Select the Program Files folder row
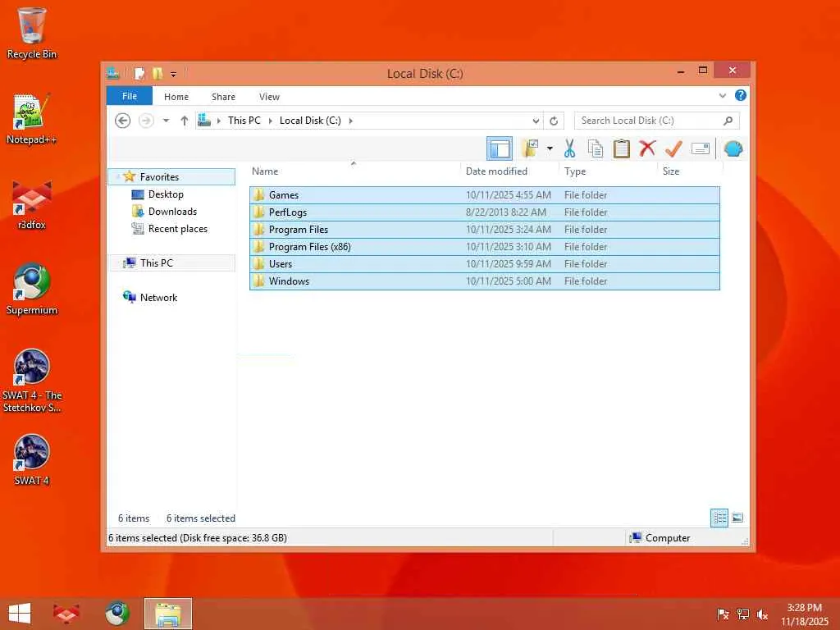This screenshot has width=840, height=630. point(484,230)
